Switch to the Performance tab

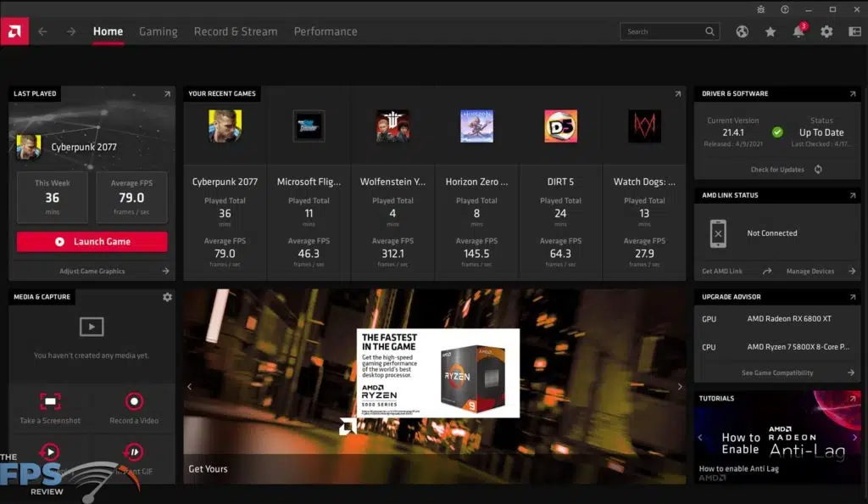click(x=325, y=31)
